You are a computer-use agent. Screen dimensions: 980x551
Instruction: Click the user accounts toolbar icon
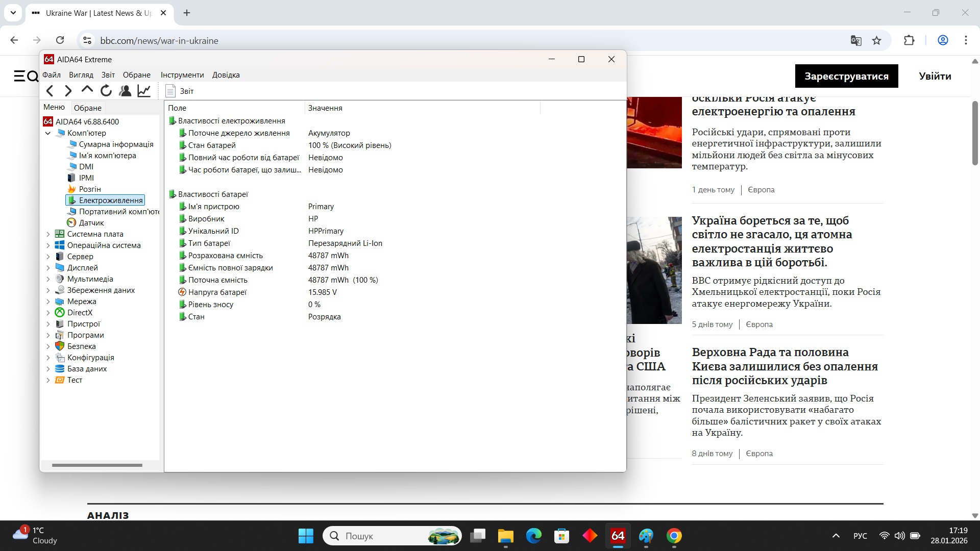(125, 91)
